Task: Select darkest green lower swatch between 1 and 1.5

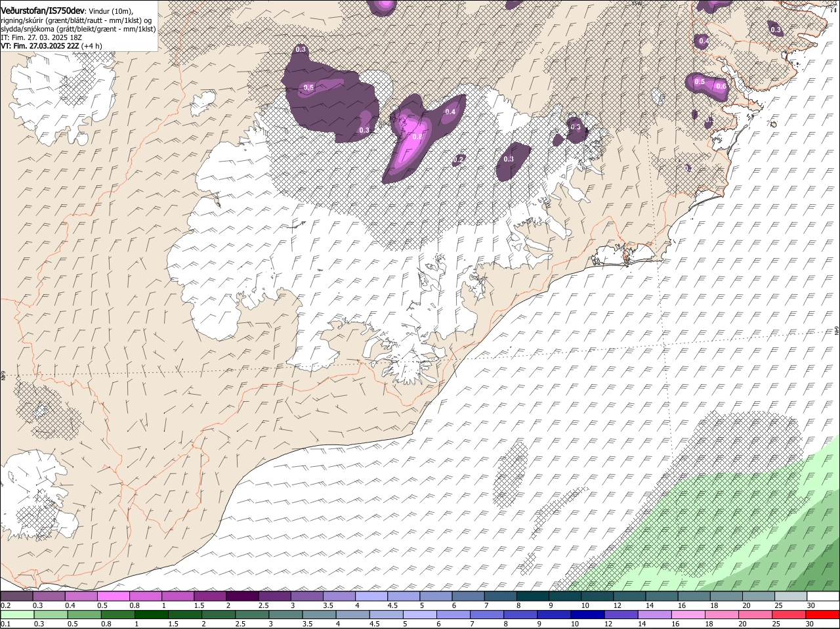Action: (x=151, y=615)
